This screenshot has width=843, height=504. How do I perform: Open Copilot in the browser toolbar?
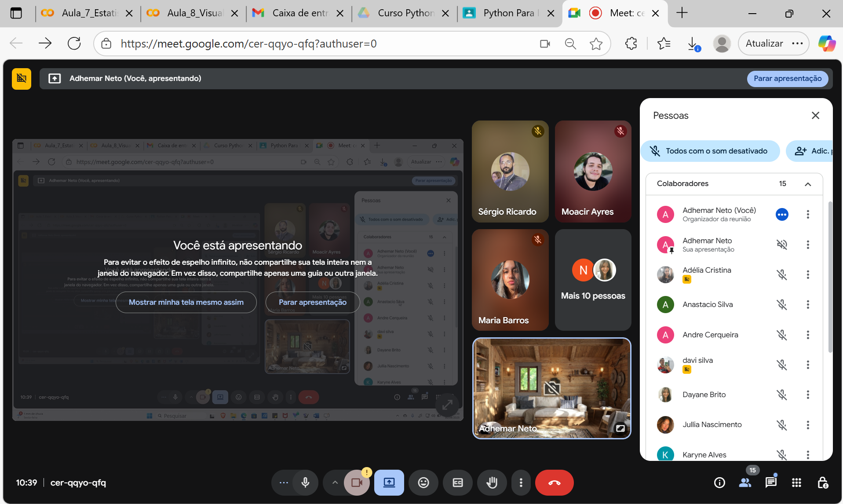tap(827, 44)
